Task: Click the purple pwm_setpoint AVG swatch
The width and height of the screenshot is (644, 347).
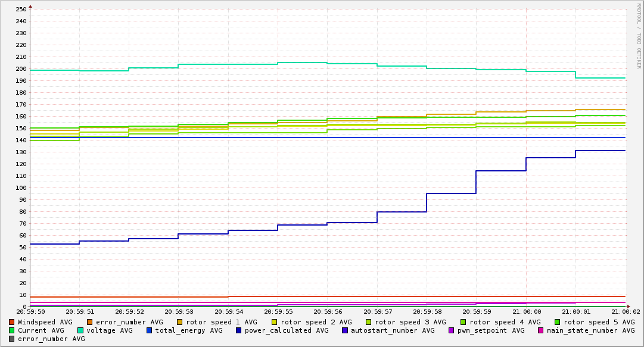Action: click(452, 330)
